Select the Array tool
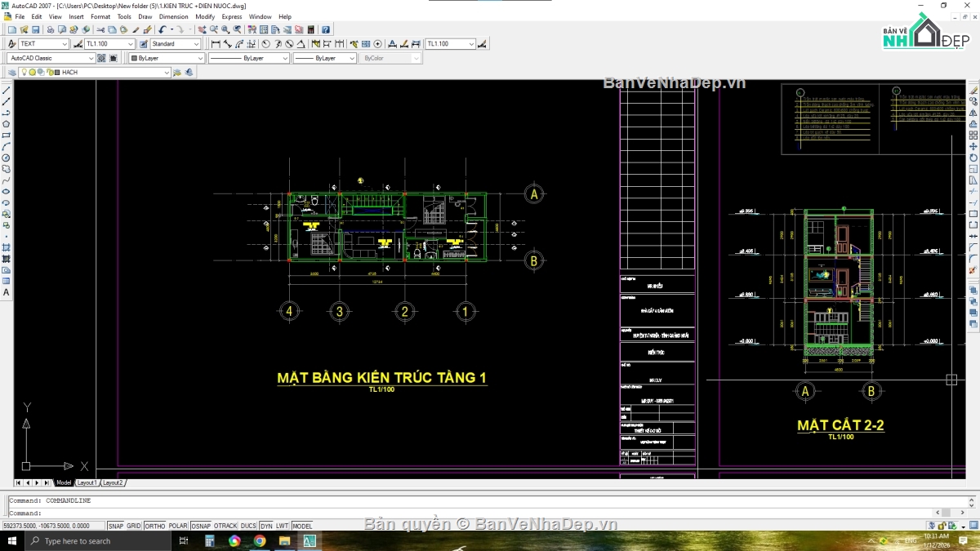Image resolution: width=980 pixels, height=551 pixels. point(973,135)
